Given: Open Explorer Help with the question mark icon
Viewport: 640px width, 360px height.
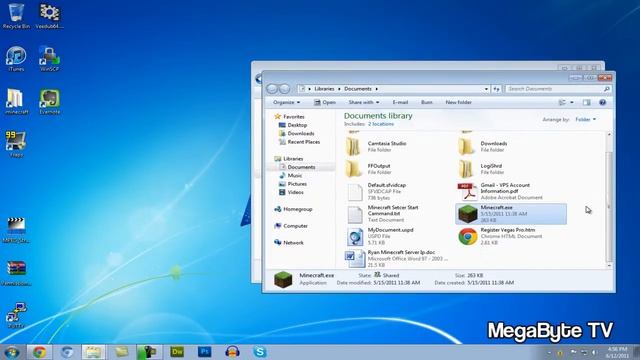Looking at the screenshot, I should click(602, 102).
